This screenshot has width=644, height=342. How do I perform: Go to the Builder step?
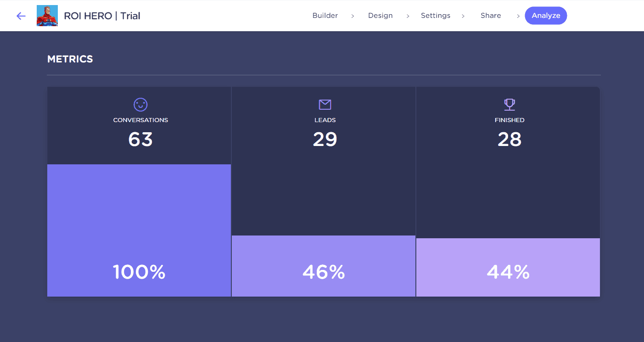point(325,16)
